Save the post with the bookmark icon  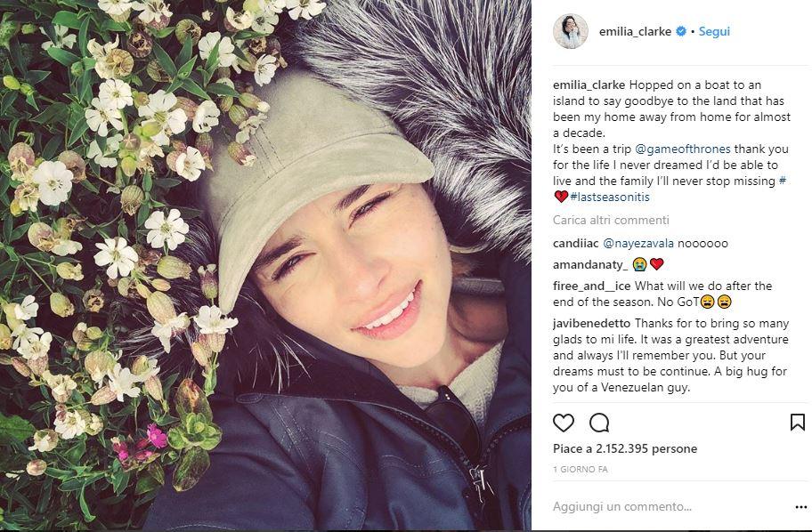click(x=798, y=423)
